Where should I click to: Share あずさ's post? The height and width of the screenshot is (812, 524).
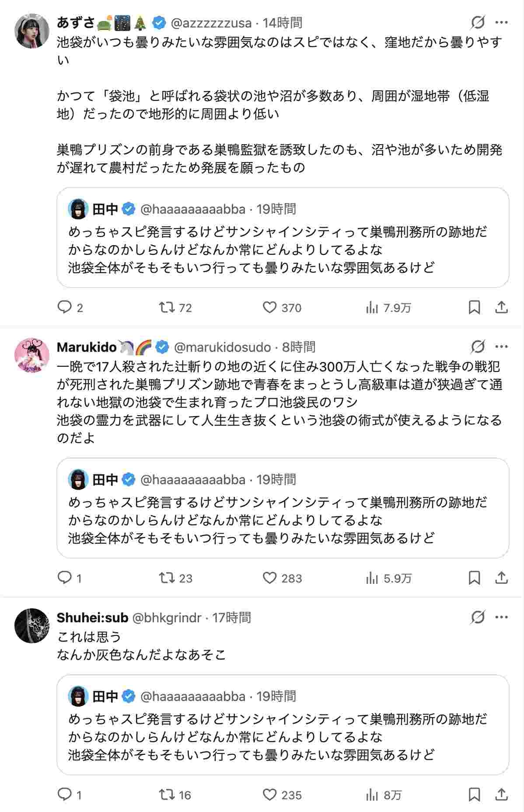[501, 307]
